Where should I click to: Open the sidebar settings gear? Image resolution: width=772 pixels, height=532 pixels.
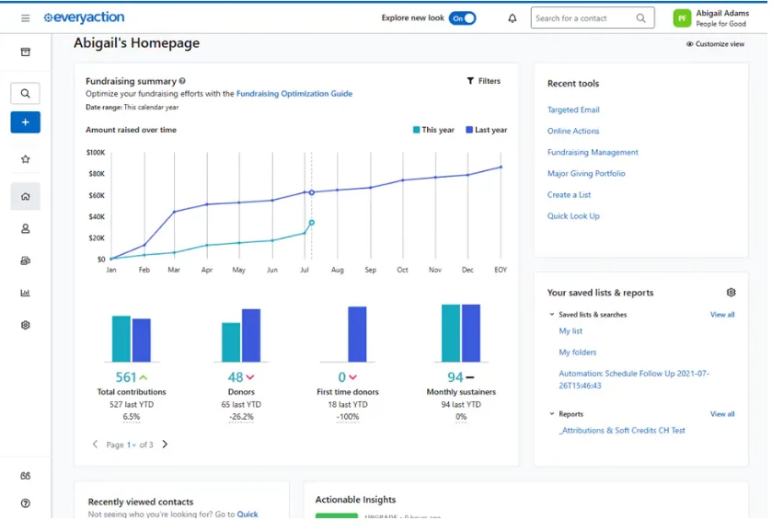pyautogui.click(x=25, y=325)
